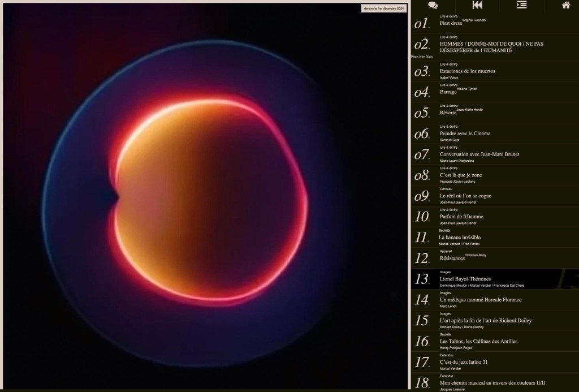579x392 pixels.
Task: Click the skip-backward previous issue icon
Action: 477,5
